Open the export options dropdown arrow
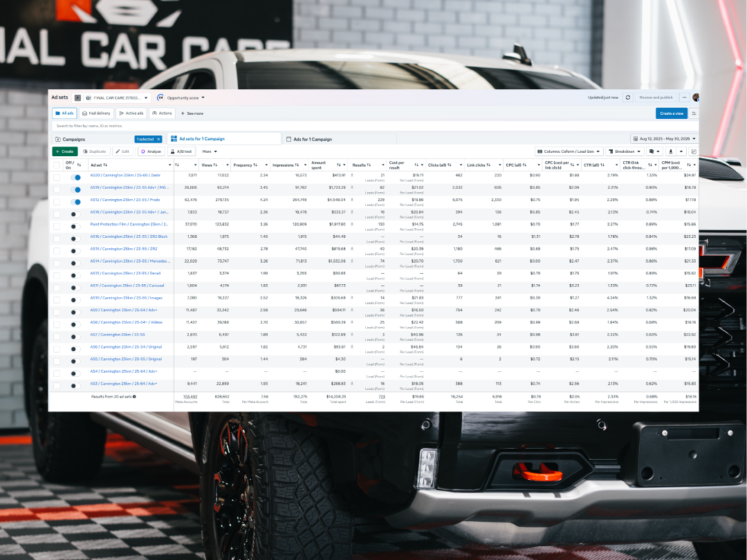The height and width of the screenshot is (560, 747). [x=681, y=151]
